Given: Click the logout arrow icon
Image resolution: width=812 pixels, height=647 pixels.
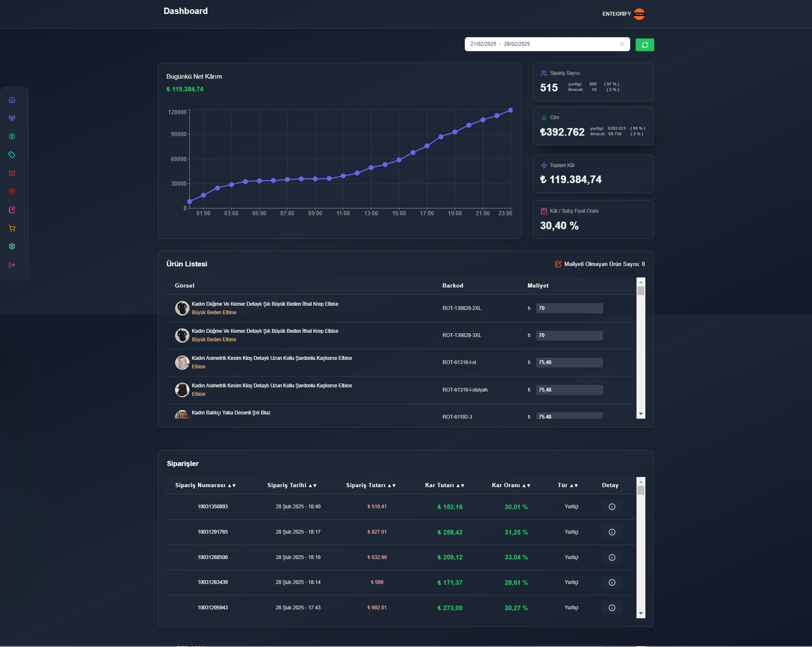Looking at the screenshot, I should [x=12, y=265].
